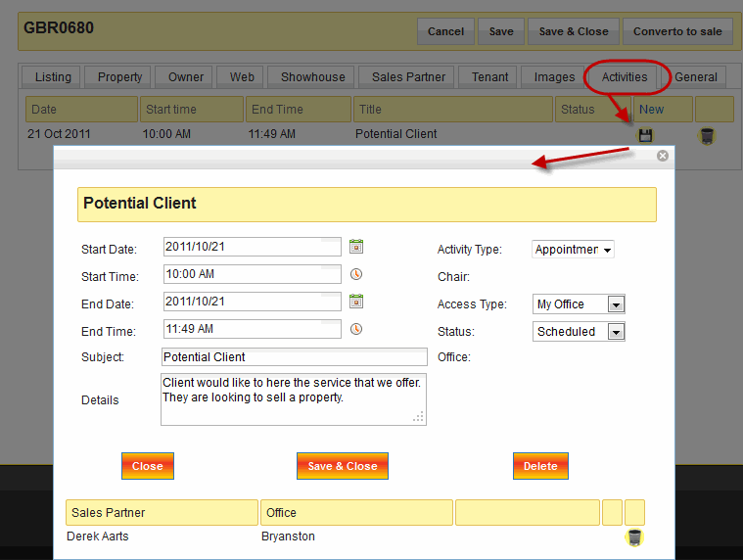The image size is (743, 560).
Task: Delete the Derek Aarts sales partner row
Action: click(x=634, y=537)
